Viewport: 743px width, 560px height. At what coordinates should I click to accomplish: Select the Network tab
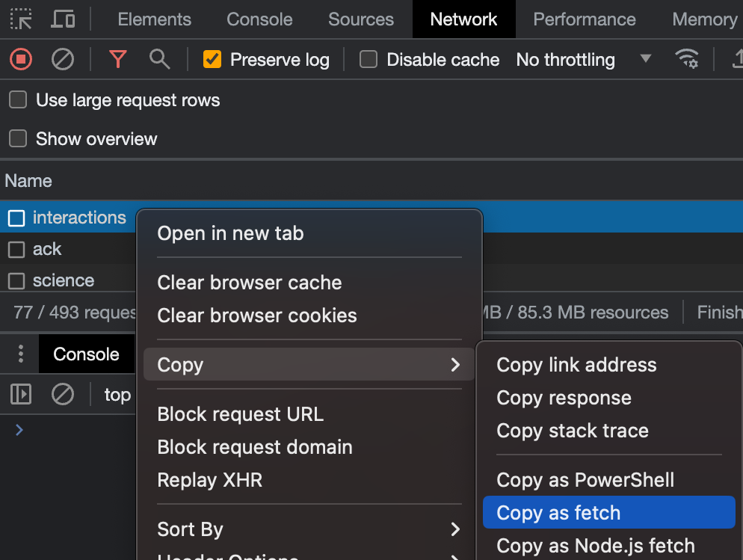click(464, 19)
